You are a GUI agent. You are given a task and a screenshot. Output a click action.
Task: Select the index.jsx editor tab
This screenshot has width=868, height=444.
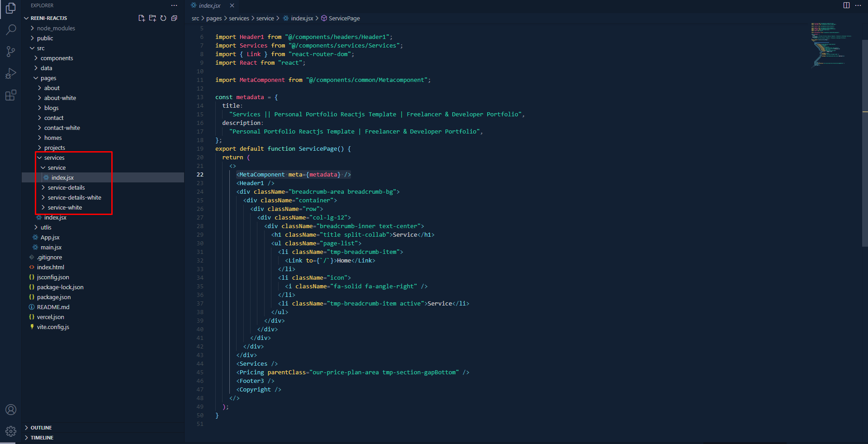coord(209,5)
